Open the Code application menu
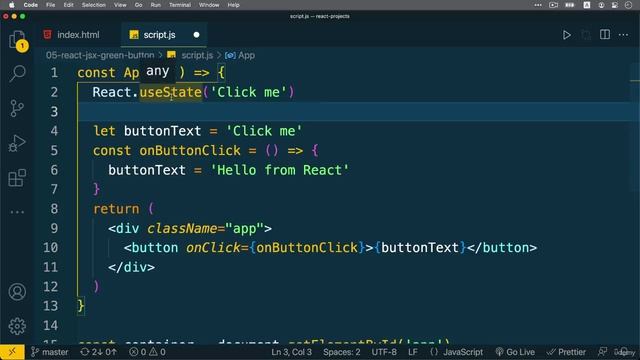The image size is (640, 360). click(31, 5)
